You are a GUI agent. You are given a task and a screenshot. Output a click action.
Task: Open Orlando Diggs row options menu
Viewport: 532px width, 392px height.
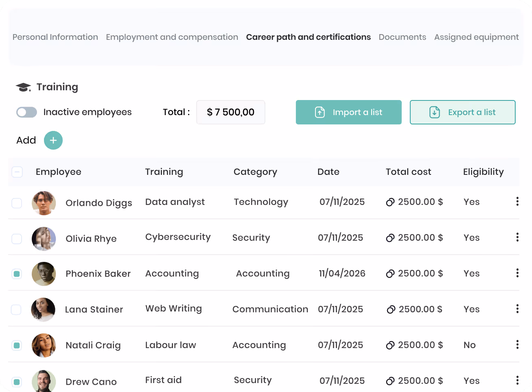(x=517, y=201)
